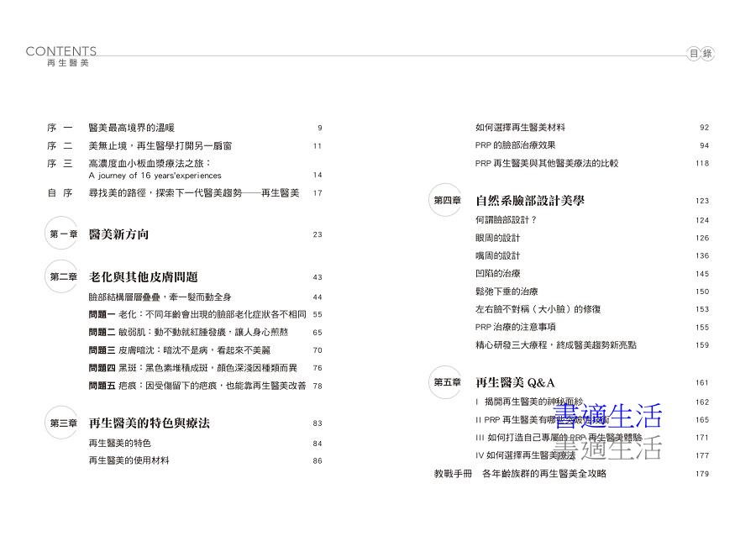Click the entry '眼周的設計'
This screenshot has width=756, height=536.
(497, 238)
